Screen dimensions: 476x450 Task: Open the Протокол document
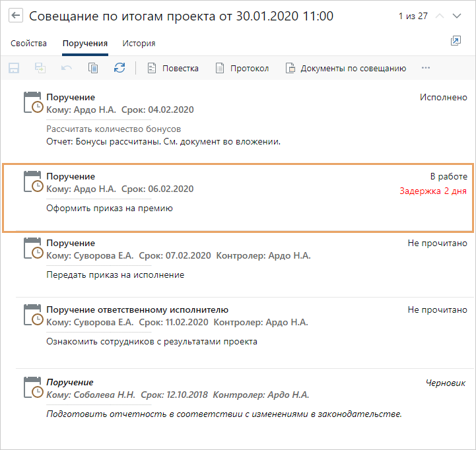(242, 68)
